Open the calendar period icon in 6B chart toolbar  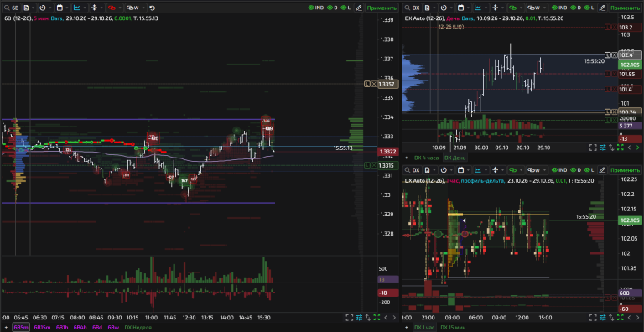click(x=60, y=8)
